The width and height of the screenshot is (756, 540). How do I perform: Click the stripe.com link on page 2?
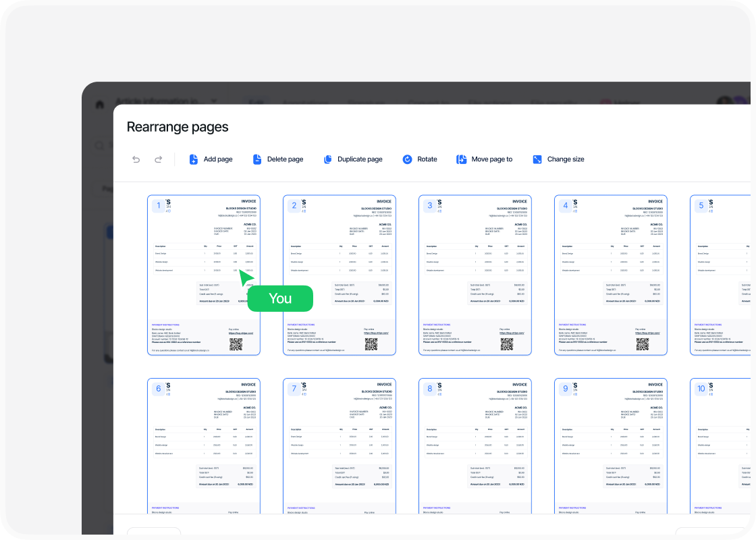click(x=378, y=333)
